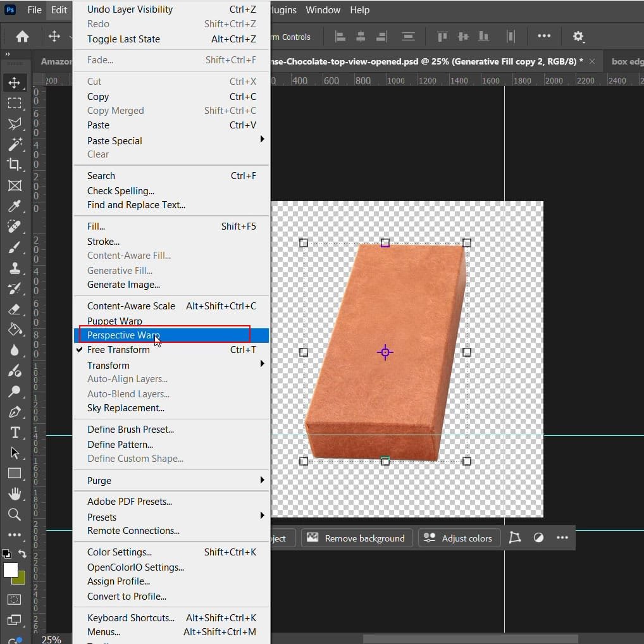Select the Frame tool

[15, 185]
